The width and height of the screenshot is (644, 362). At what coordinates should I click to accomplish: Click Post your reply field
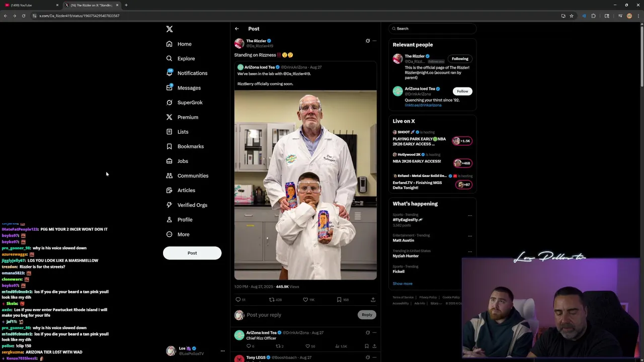pyautogui.click(x=301, y=315)
